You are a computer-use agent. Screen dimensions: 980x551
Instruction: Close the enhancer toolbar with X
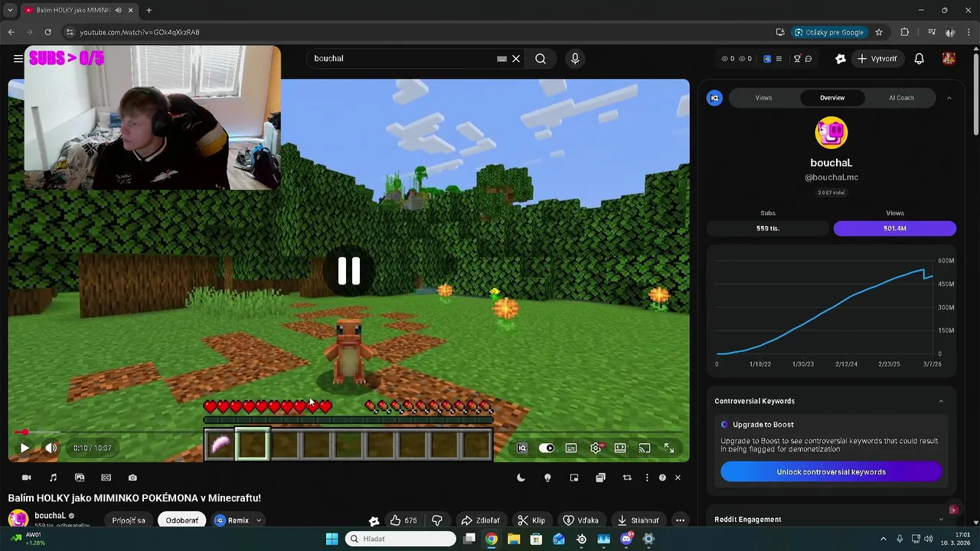pyautogui.click(x=678, y=478)
